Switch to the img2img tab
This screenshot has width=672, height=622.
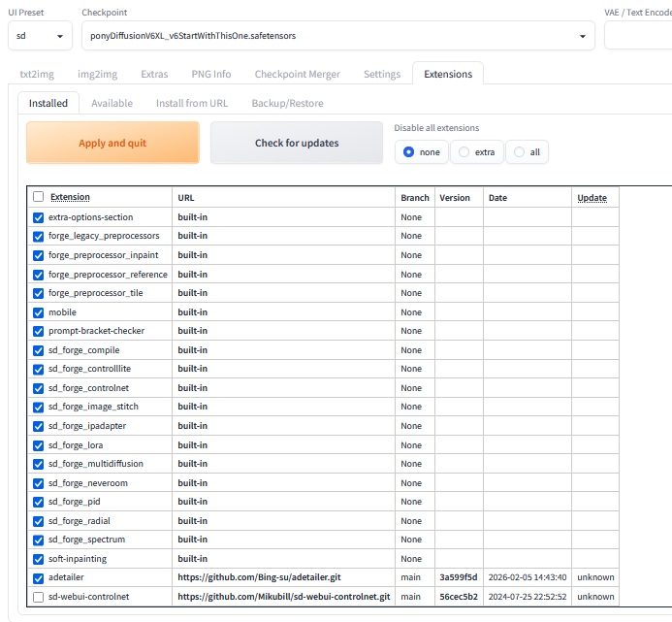[97, 74]
